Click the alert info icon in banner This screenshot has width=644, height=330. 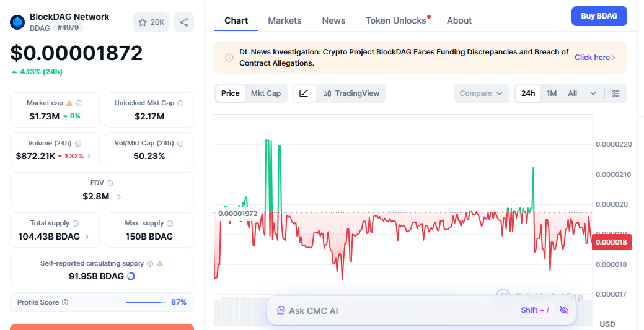(x=229, y=58)
